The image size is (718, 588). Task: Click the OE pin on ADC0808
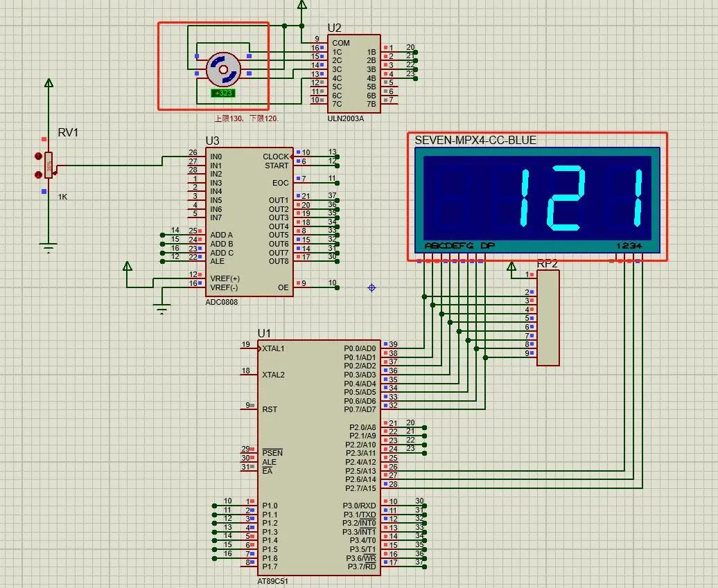coord(283,287)
